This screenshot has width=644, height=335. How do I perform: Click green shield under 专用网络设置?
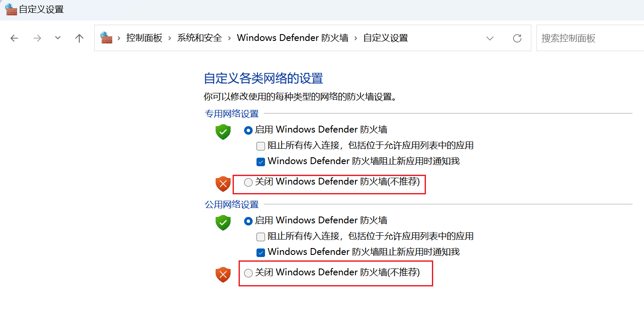point(223,132)
